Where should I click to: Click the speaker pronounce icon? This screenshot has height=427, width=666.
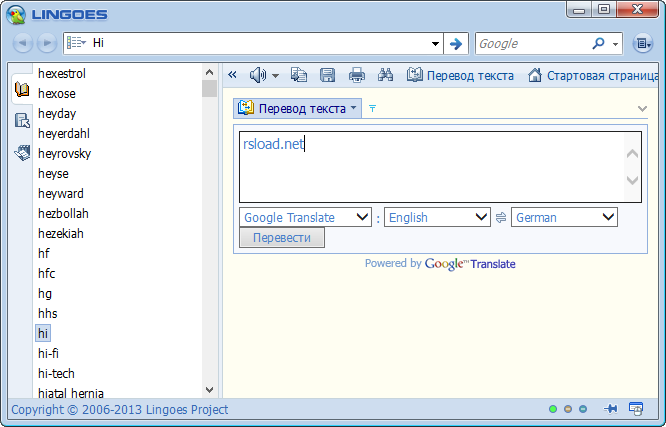[257, 75]
